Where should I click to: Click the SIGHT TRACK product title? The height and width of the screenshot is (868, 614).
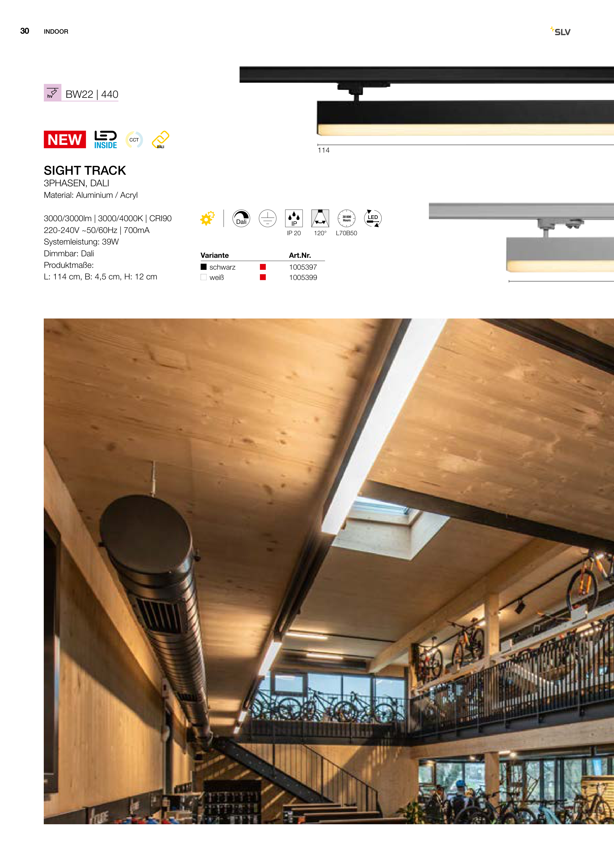coord(85,171)
